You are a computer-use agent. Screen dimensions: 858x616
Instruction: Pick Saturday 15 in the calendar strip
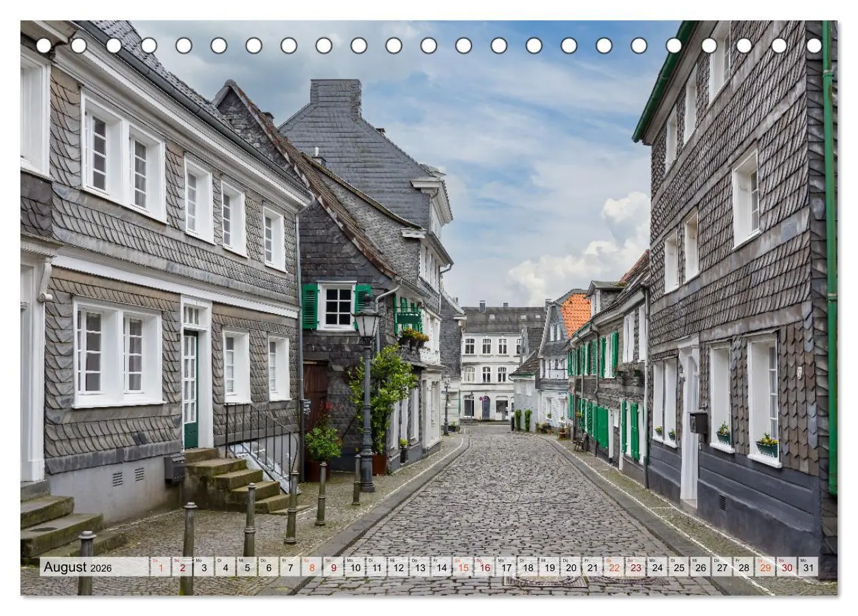click(463, 567)
